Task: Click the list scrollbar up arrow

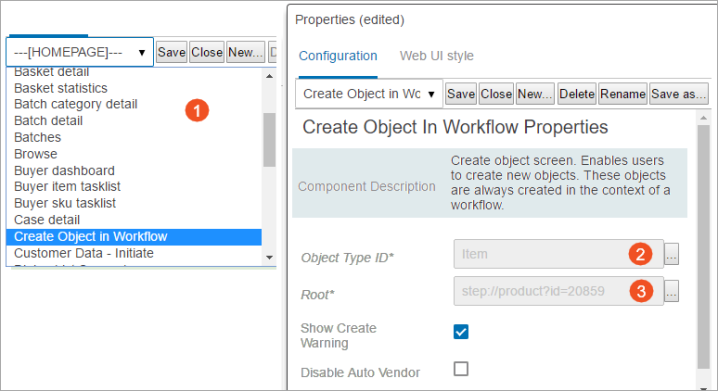Action: pyautogui.click(x=269, y=76)
